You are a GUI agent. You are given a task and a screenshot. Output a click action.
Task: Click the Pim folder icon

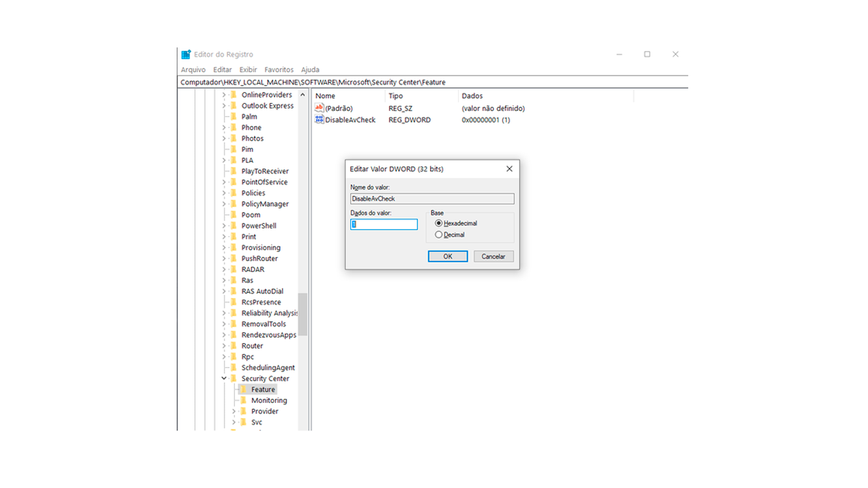234,149
